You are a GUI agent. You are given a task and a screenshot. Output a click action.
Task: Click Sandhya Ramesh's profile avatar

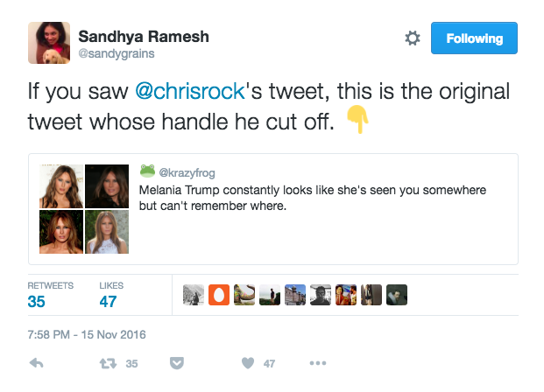[x=49, y=43]
